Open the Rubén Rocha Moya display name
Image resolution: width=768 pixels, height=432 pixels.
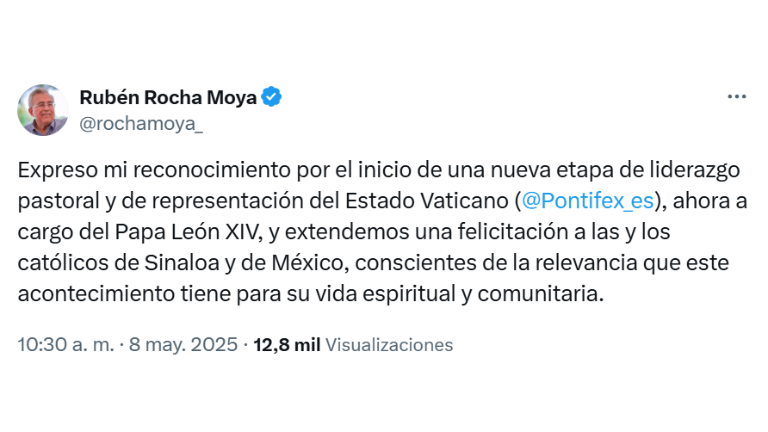(168, 98)
